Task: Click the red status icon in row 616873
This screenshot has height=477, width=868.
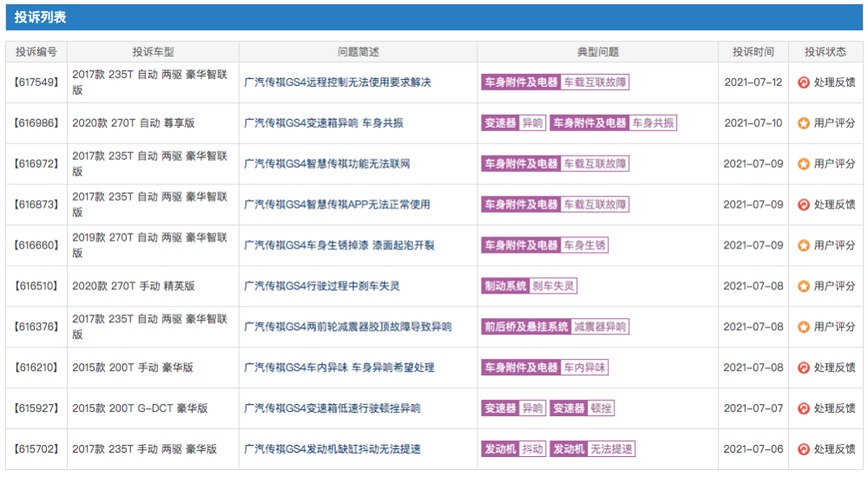Action: click(x=804, y=205)
